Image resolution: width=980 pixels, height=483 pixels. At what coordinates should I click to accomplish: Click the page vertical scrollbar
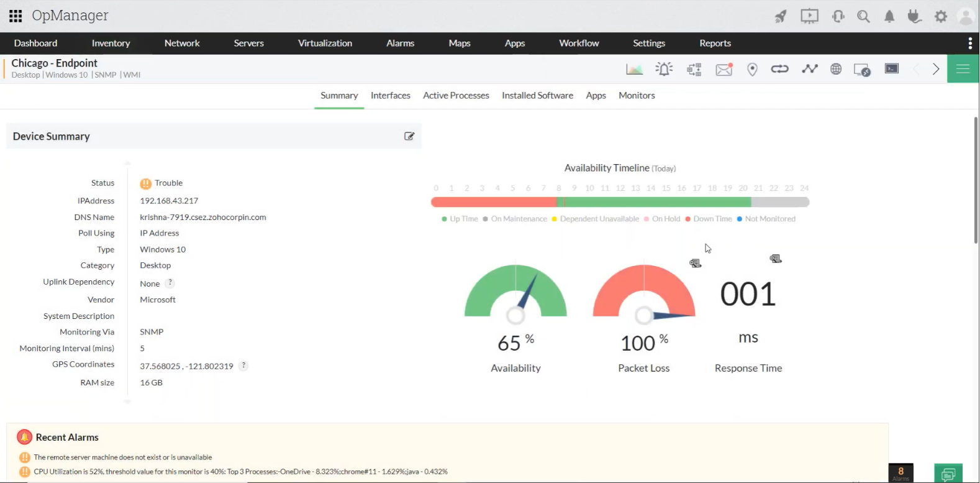tap(976, 180)
